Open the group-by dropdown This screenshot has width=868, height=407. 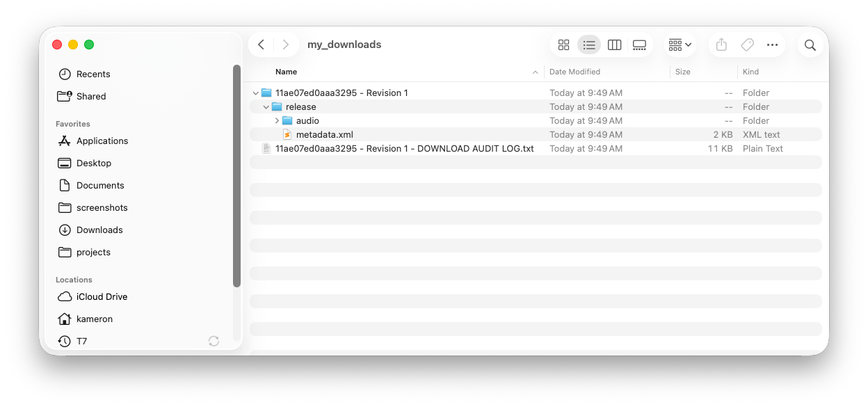point(680,45)
